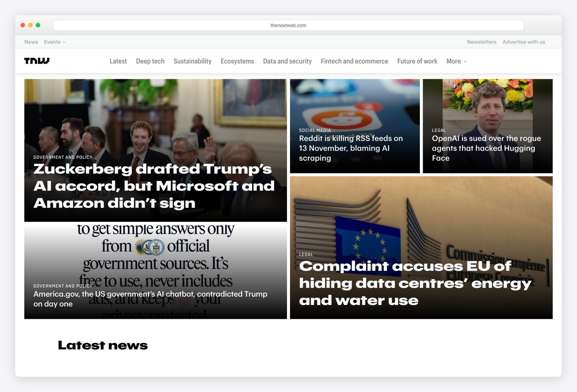Open Data and security section
Viewport: 577px width, 392px height.
click(288, 61)
